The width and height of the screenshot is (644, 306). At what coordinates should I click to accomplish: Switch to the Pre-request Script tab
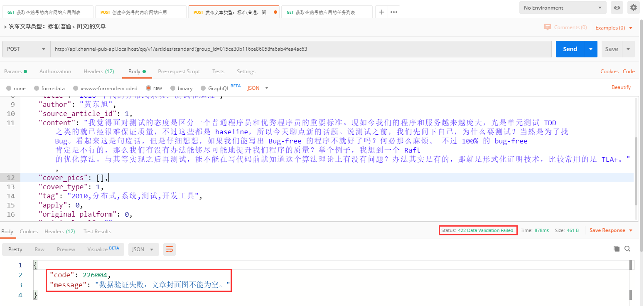(179, 72)
